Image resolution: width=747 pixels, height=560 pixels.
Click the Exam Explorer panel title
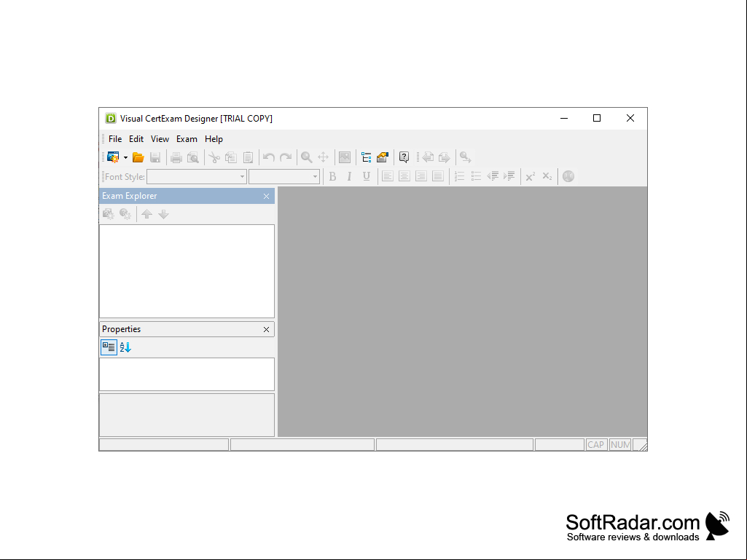(x=130, y=196)
